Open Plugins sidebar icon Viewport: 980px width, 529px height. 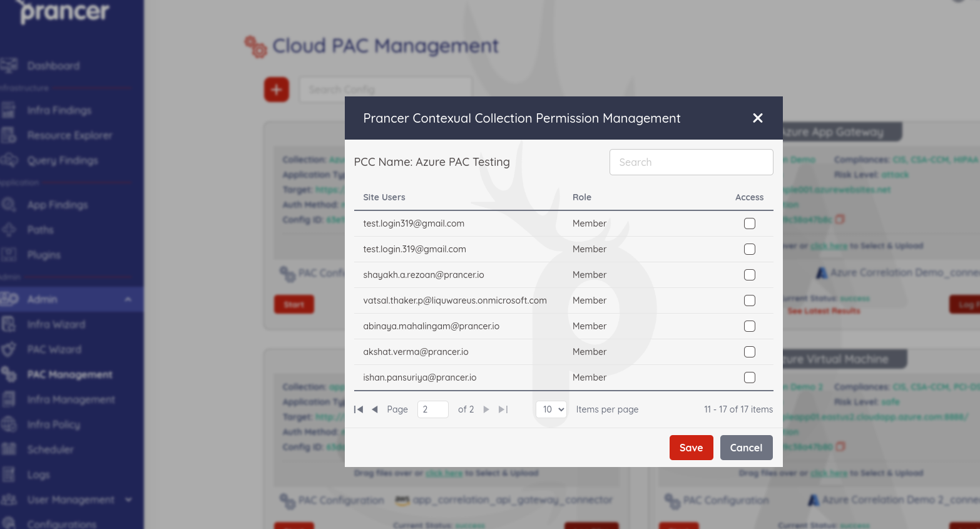pos(9,255)
